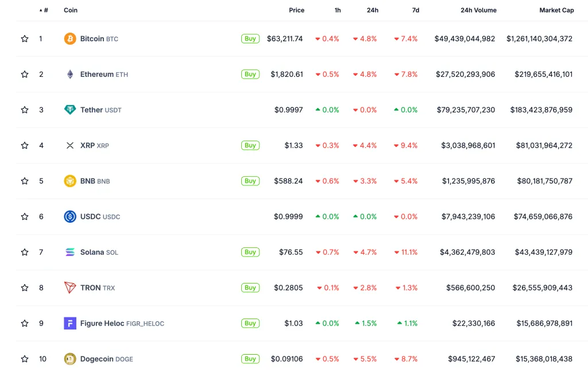Click the Solana logo icon
Screen dimensions: 588x376
pos(70,253)
